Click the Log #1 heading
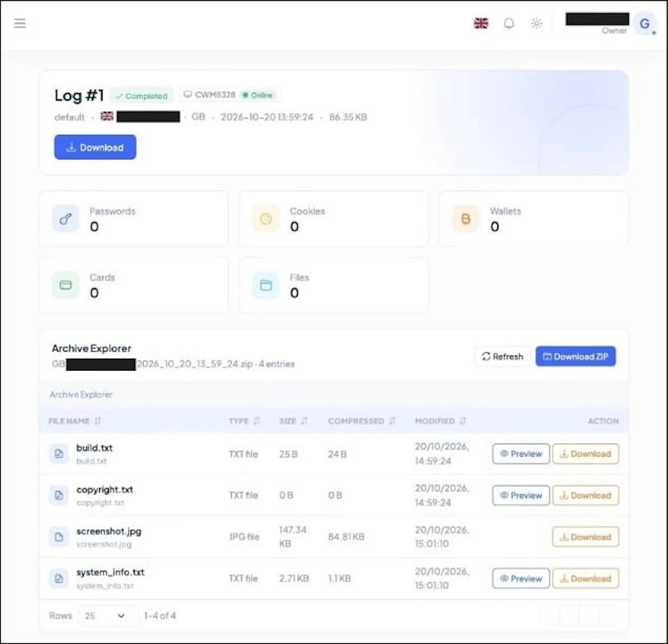The image size is (668, 644). click(79, 95)
